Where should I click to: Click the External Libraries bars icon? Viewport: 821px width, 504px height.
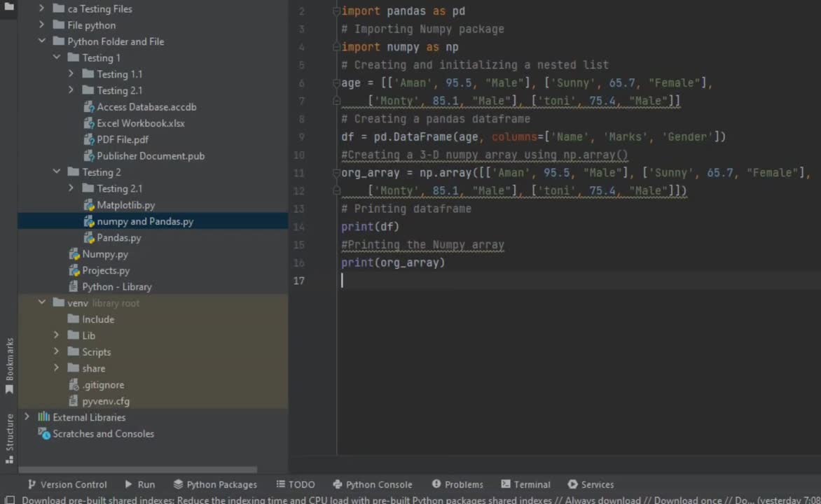(44, 416)
